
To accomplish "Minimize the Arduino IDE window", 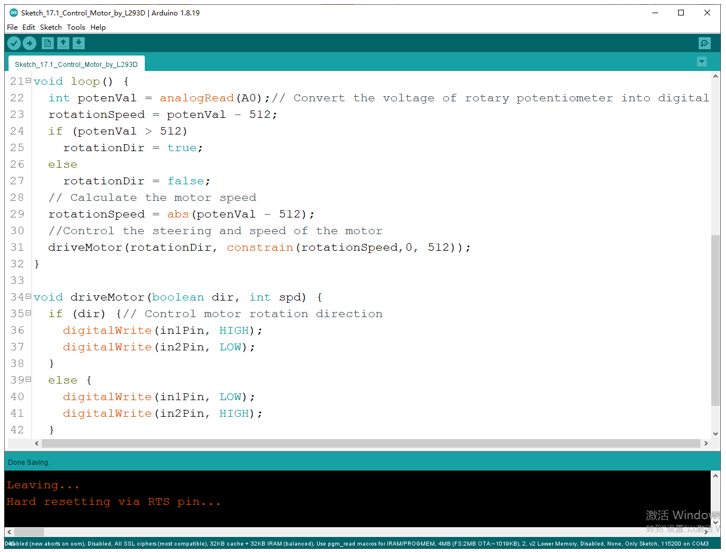I will coord(655,13).
